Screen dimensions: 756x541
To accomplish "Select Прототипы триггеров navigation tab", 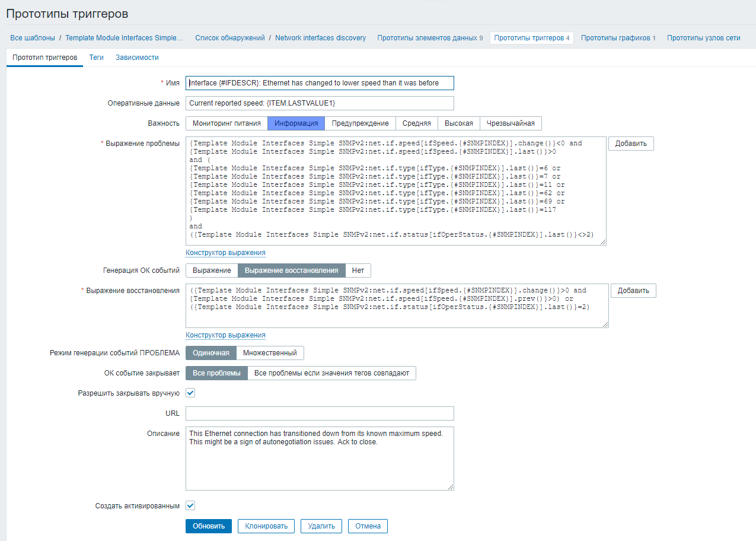I will click(x=532, y=38).
